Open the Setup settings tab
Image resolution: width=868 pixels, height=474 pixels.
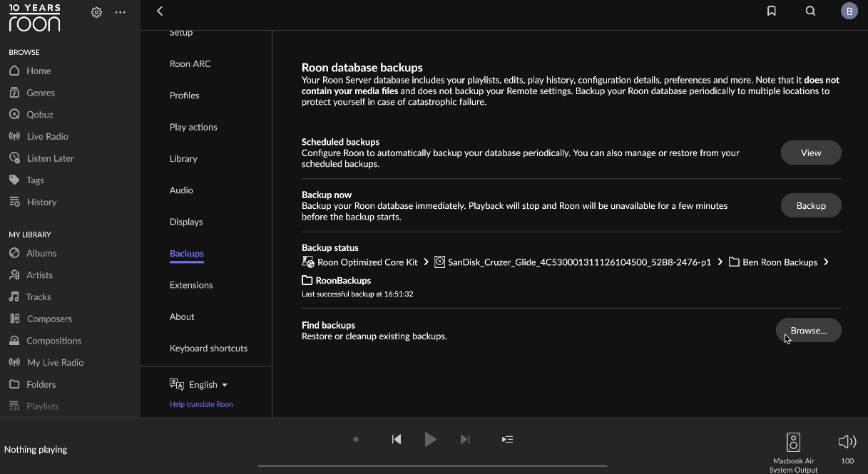[181, 33]
